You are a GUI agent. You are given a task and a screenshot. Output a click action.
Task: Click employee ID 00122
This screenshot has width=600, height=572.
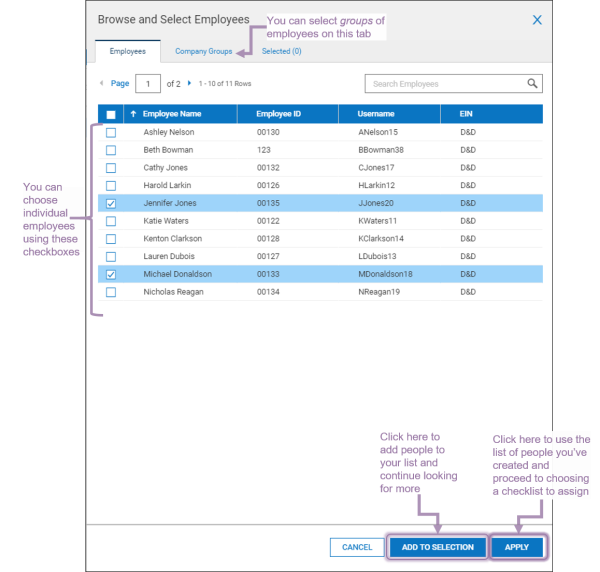tap(268, 221)
